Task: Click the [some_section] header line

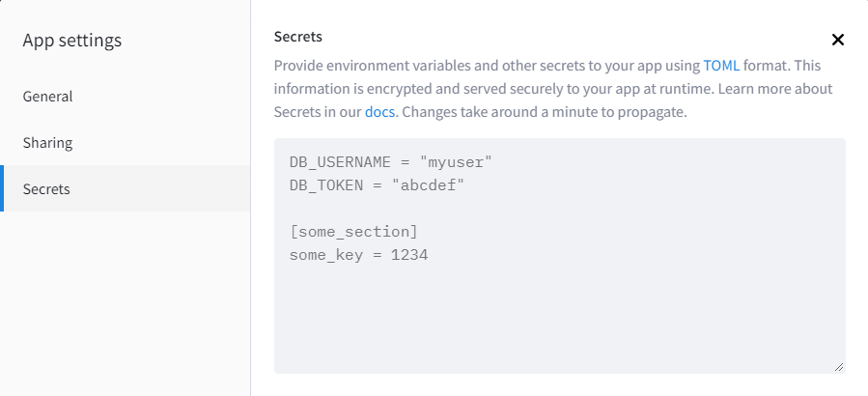Action: pyautogui.click(x=353, y=232)
